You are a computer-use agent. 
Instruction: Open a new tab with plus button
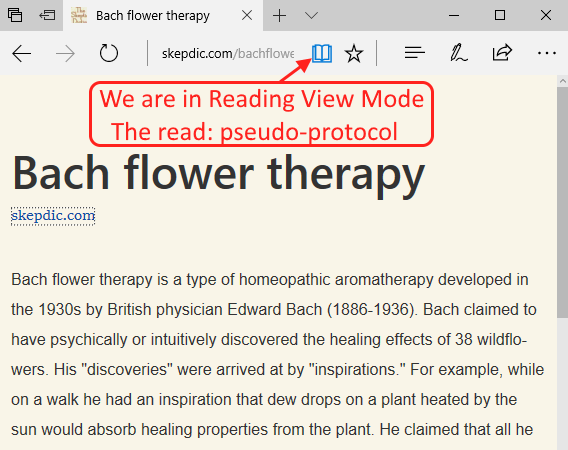tap(279, 16)
